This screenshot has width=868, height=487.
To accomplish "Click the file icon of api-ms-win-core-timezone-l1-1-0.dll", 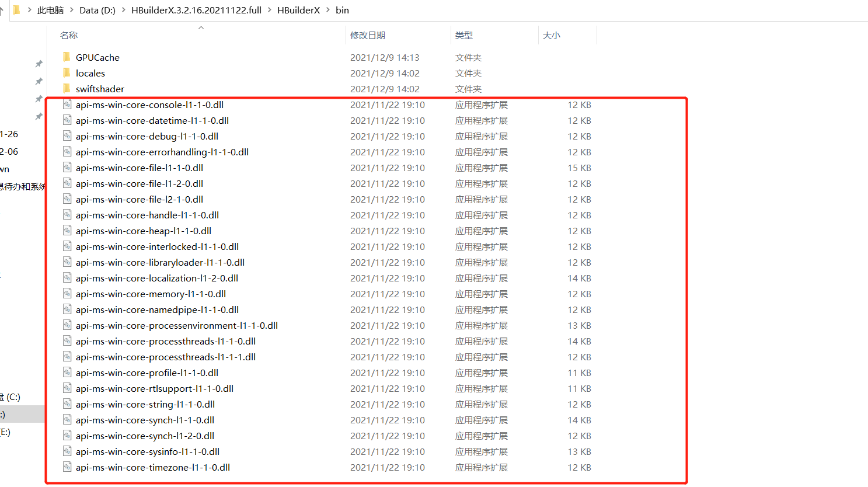I will pyautogui.click(x=67, y=467).
